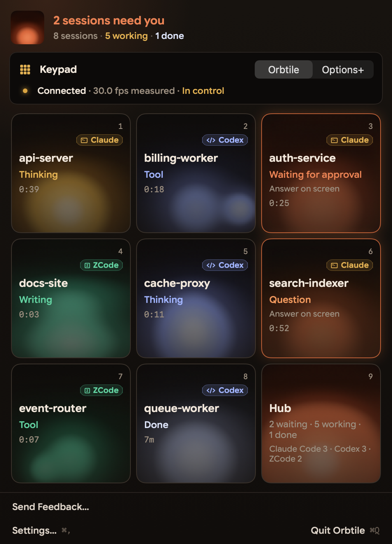Click the Claude badge on api-server

point(100,140)
